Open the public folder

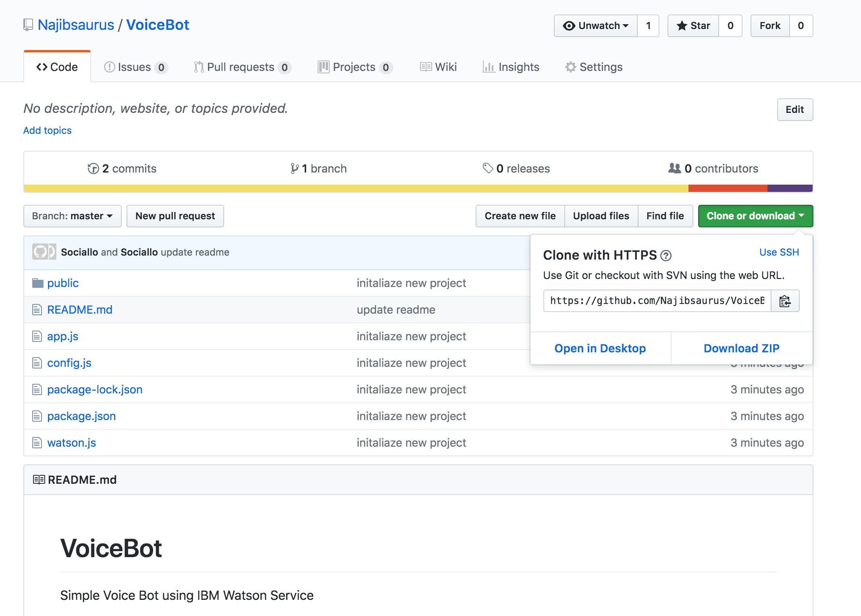click(63, 283)
